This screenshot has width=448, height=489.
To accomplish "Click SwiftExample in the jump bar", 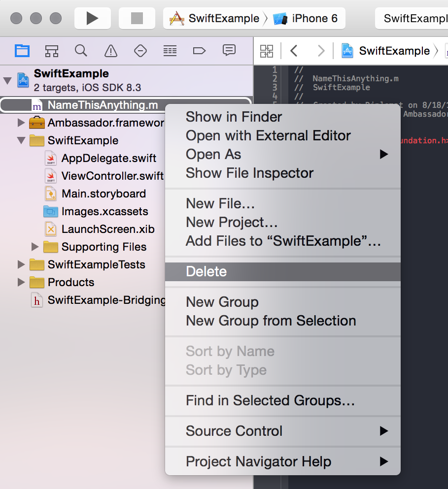I will (387, 51).
